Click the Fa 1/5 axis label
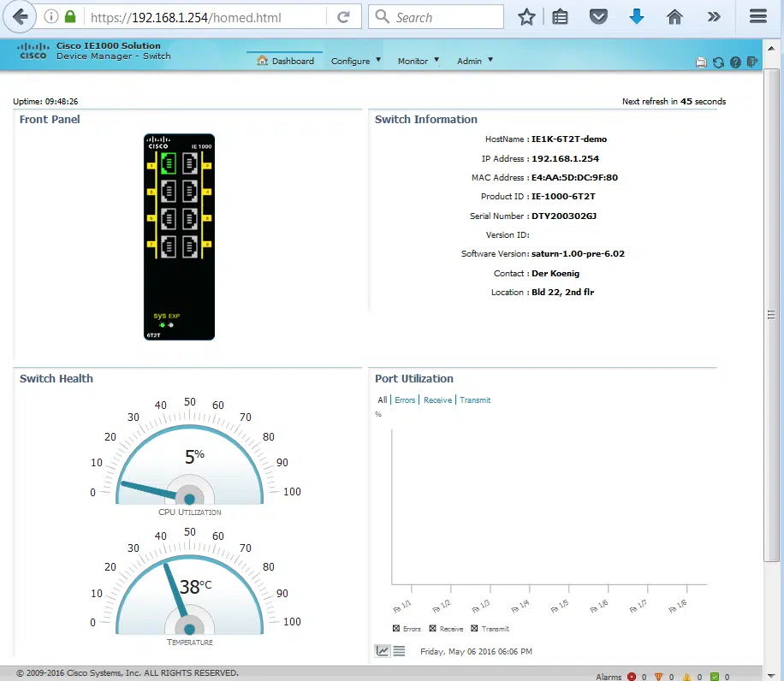This screenshot has width=784, height=681. [x=559, y=606]
